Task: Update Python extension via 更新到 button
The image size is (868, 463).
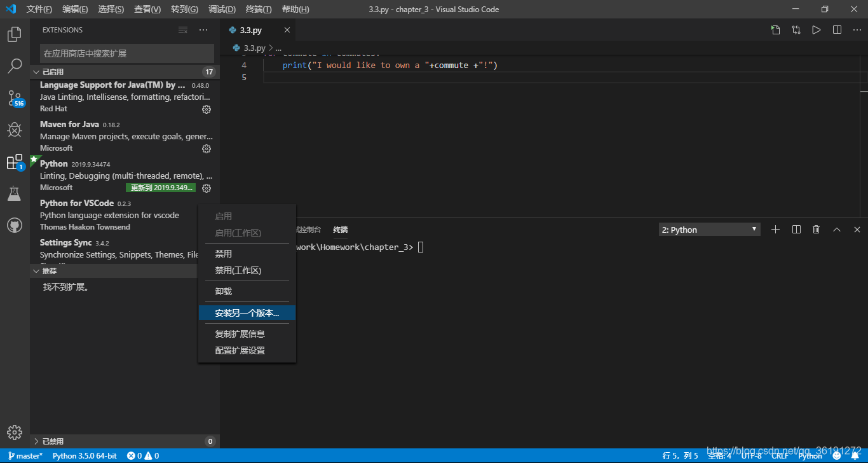Action: tap(161, 188)
